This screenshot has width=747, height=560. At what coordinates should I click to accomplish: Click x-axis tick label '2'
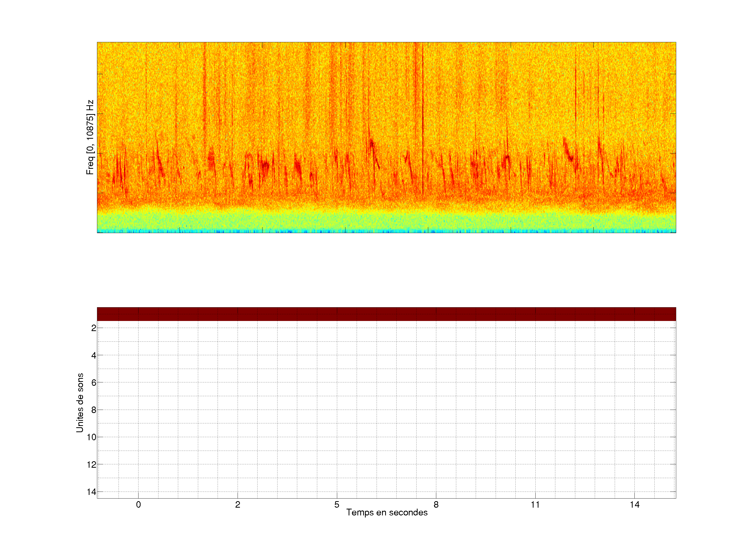click(x=238, y=505)
